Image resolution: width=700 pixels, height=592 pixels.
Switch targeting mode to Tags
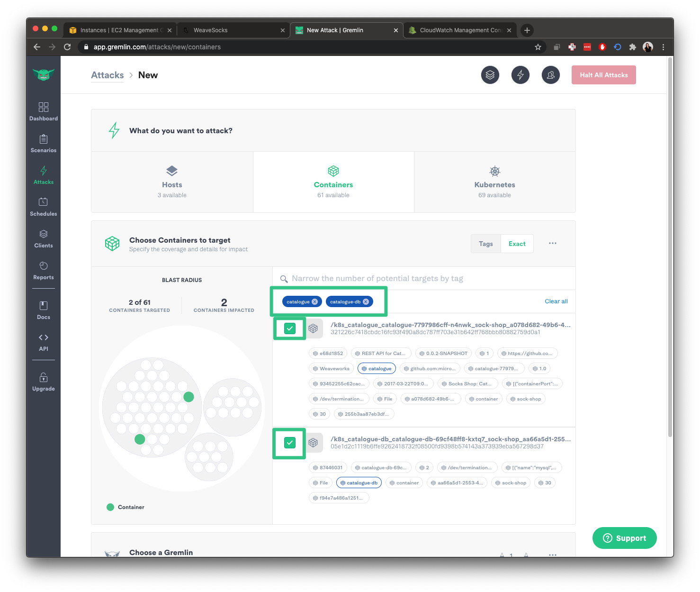pos(486,244)
